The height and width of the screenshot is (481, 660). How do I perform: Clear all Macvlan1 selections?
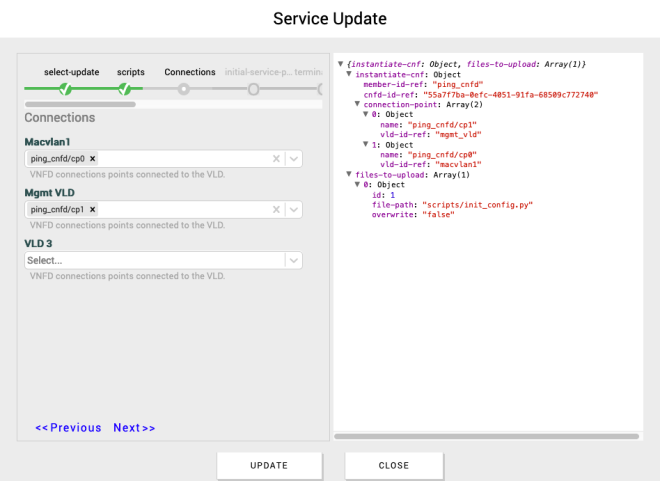276,159
